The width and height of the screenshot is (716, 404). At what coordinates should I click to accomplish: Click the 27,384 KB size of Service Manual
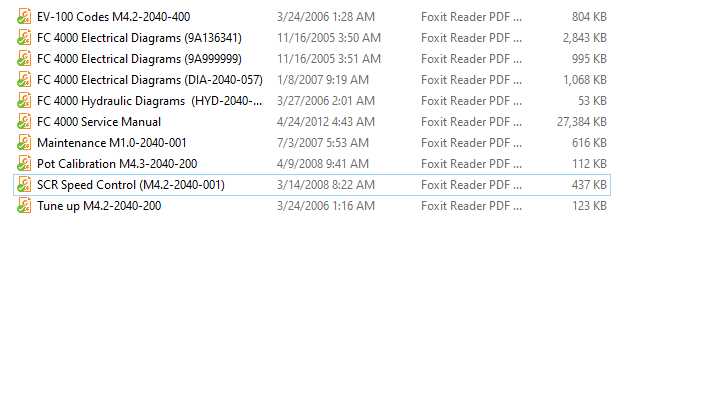pos(581,122)
